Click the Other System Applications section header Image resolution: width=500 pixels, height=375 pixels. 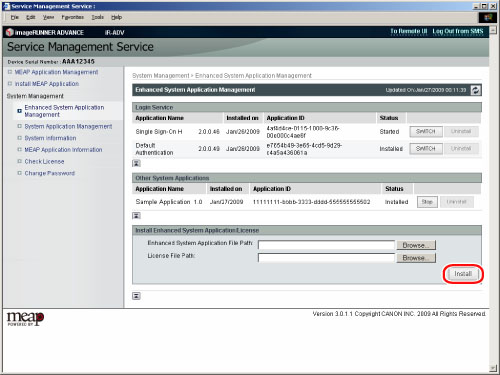click(307, 178)
